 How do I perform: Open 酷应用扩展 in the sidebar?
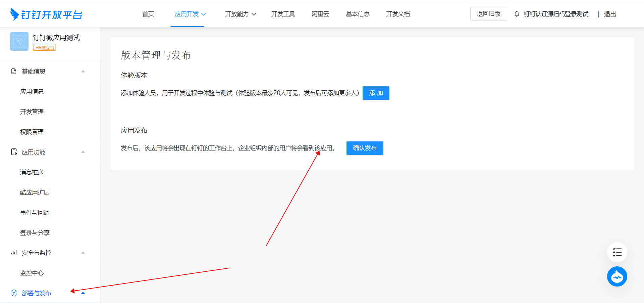pos(35,192)
